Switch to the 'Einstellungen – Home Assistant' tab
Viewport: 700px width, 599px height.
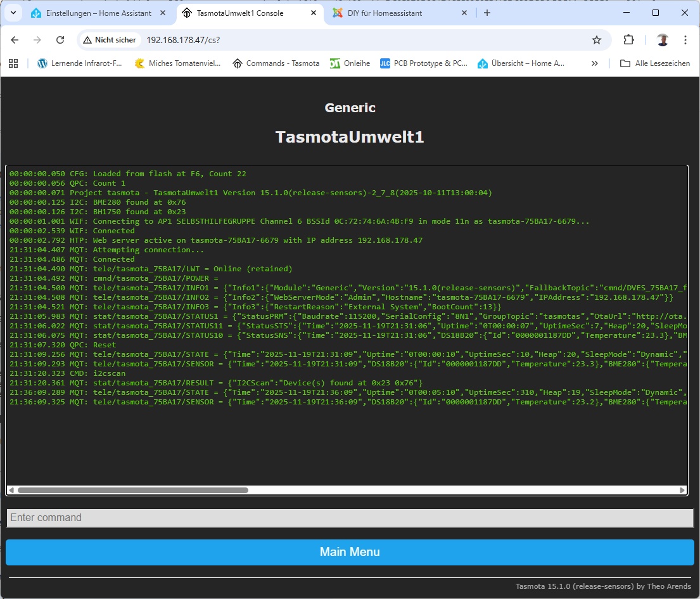(98, 13)
